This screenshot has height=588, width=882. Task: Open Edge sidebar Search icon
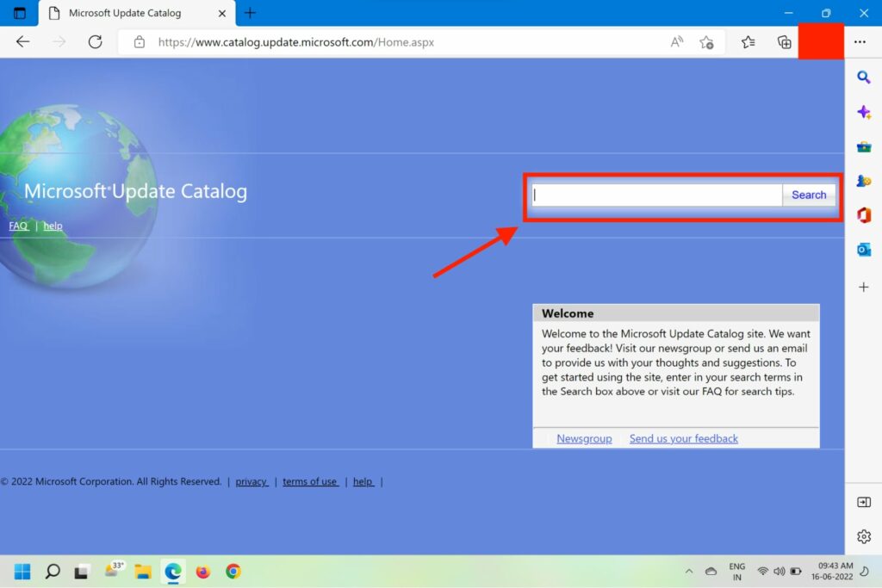pyautogui.click(x=863, y=77)
